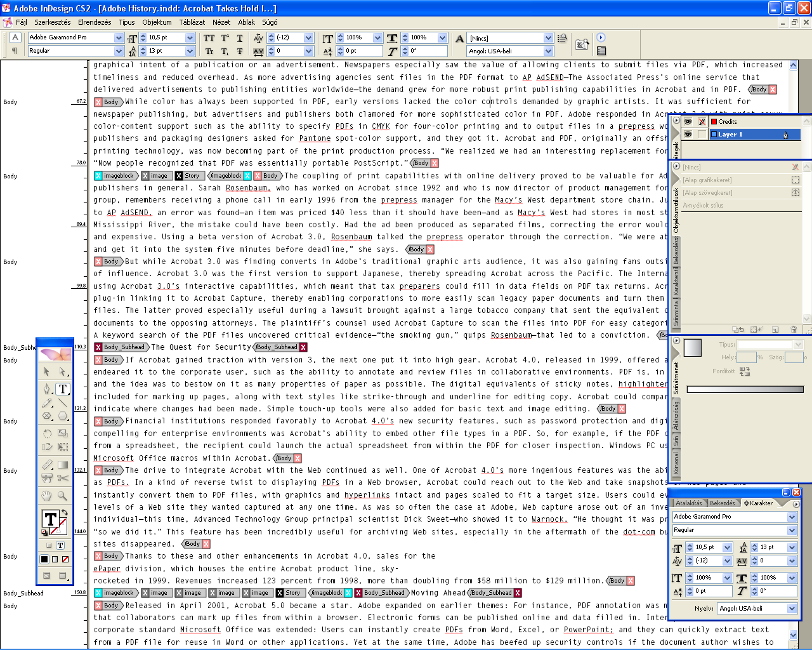The image size is (812, 650).
Task: Select the Scale tool in toolbox
Action: tap(62, 434)
